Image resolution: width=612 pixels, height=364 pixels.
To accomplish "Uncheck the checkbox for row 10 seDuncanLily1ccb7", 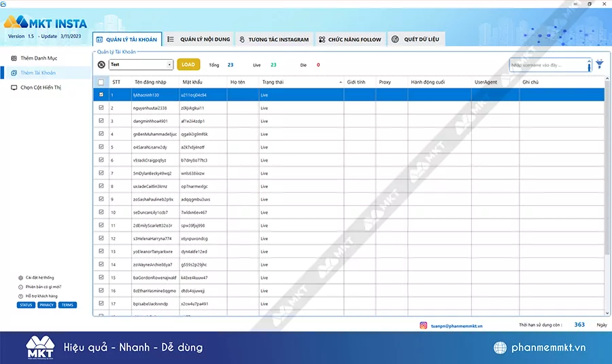I will pos(101,212).
